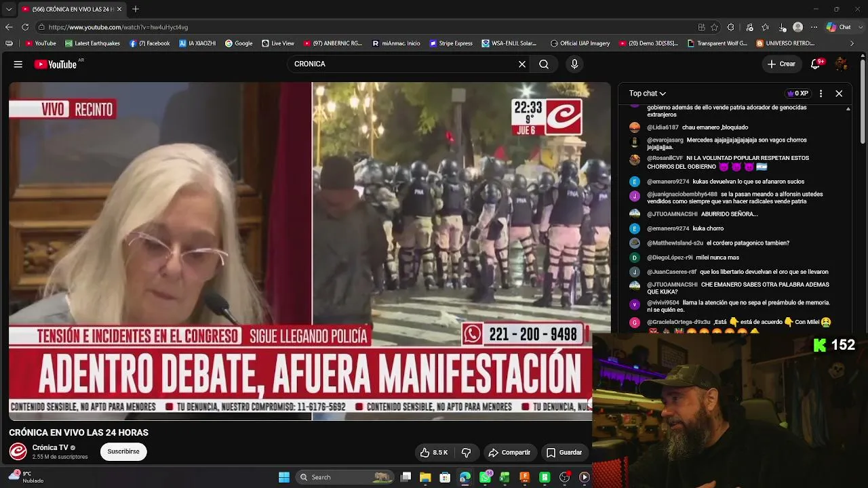Open the Windows Start menu
The image size is (868, 488).
point(284,477)
